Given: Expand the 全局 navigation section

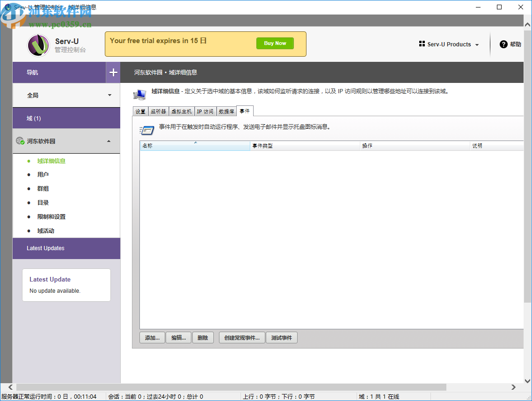Looking at the screenshot, I should coord(66,95).
